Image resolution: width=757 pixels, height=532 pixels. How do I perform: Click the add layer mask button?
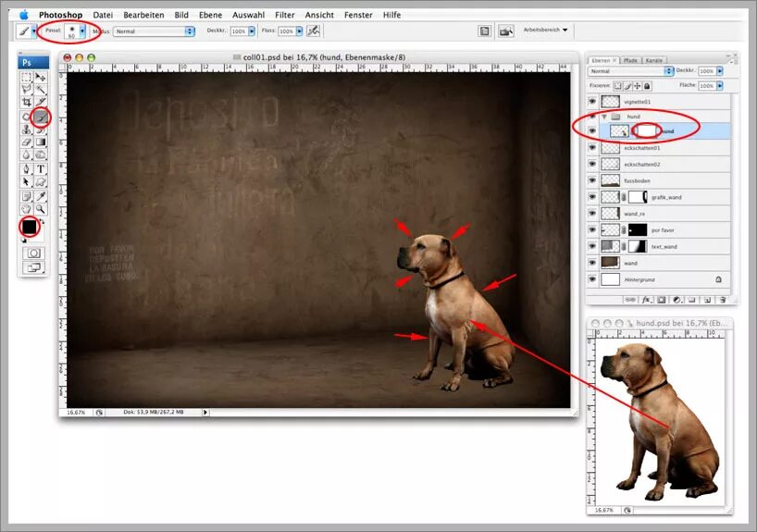(662, 300)
